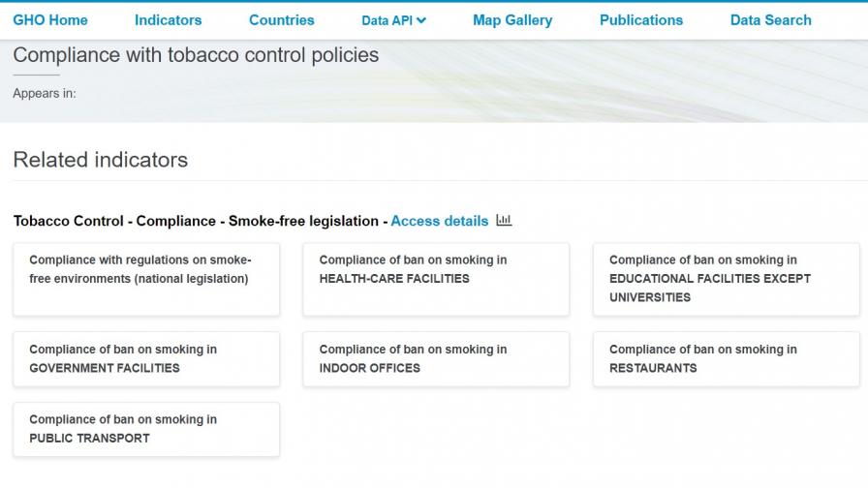This screenshot has width=868, height=488.
Task: Open the Map Gallery page
Action: [512, 20]
